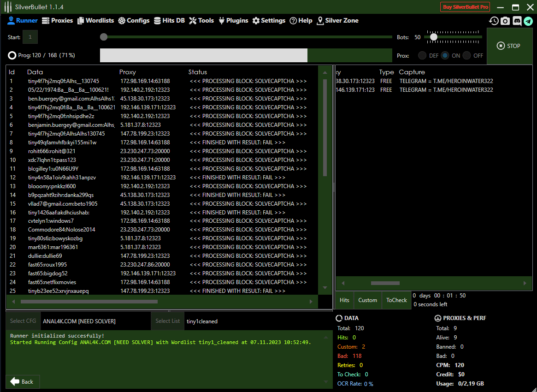537x392 pixels.
Task: Click the camera screenshot icon
Action: pos(505,21)
